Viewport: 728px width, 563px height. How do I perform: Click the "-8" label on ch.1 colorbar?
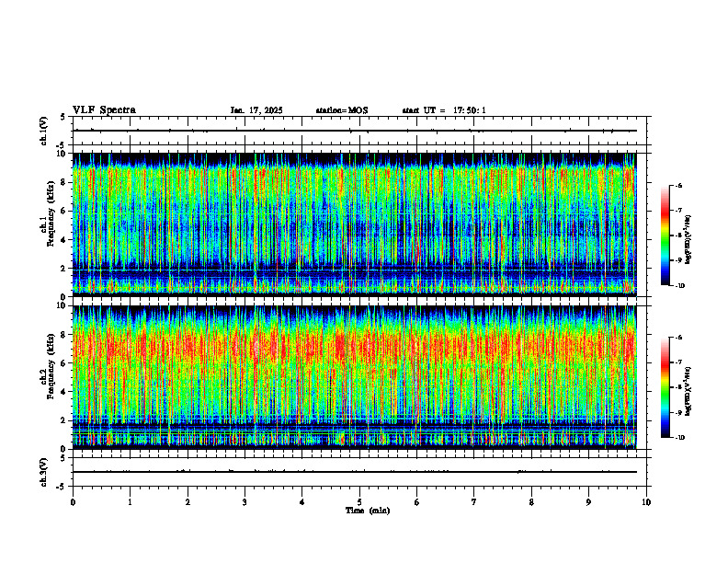click(x=678, y=236)
